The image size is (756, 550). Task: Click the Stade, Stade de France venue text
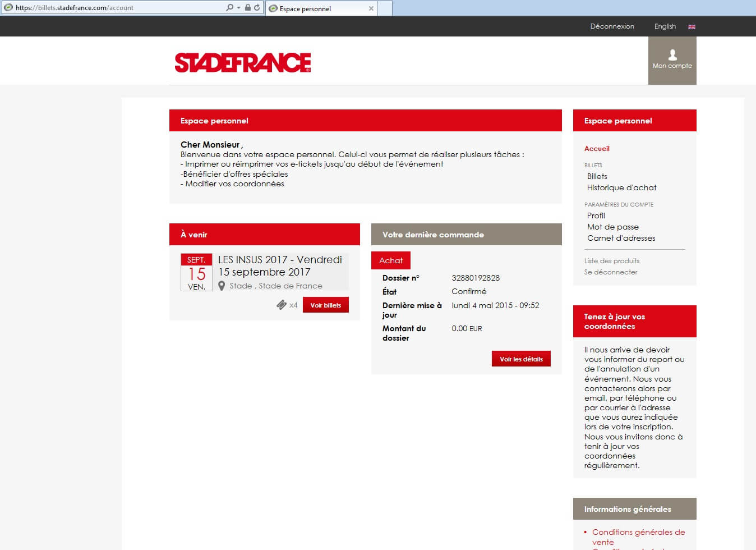click(276, 286)
